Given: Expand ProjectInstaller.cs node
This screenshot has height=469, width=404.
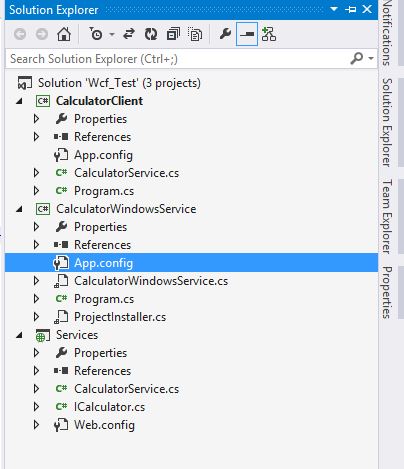Looking at the screenshot, I should (x=36, y=317).
